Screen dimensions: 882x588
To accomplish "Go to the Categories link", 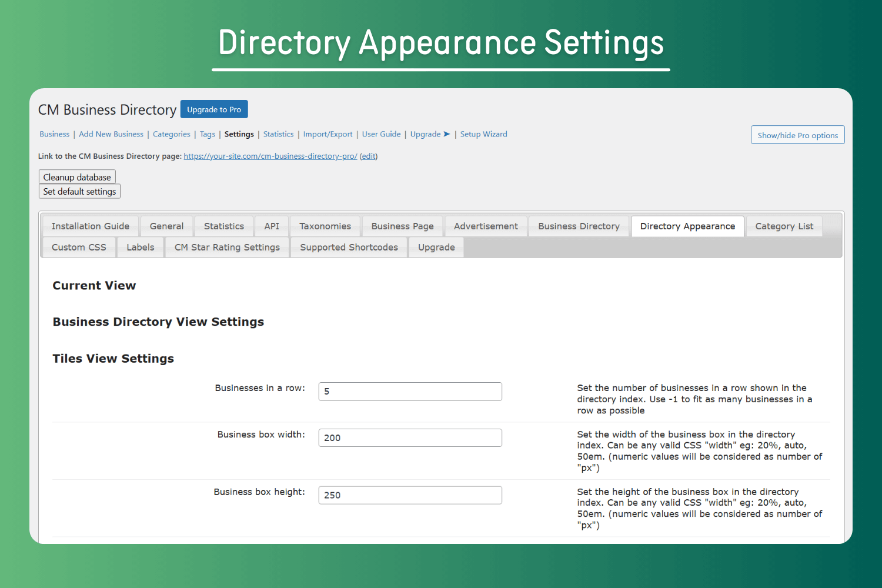I will (x=172, y=134).
